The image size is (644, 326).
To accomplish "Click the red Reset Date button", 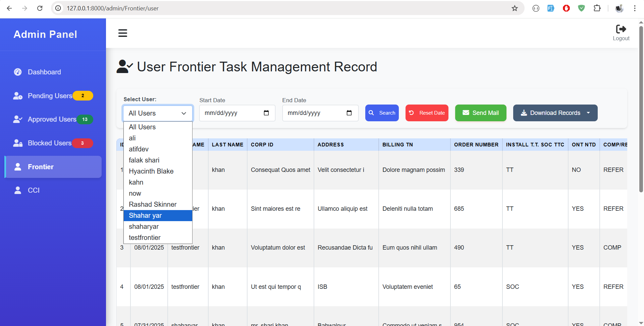I will tap(427, 113).
